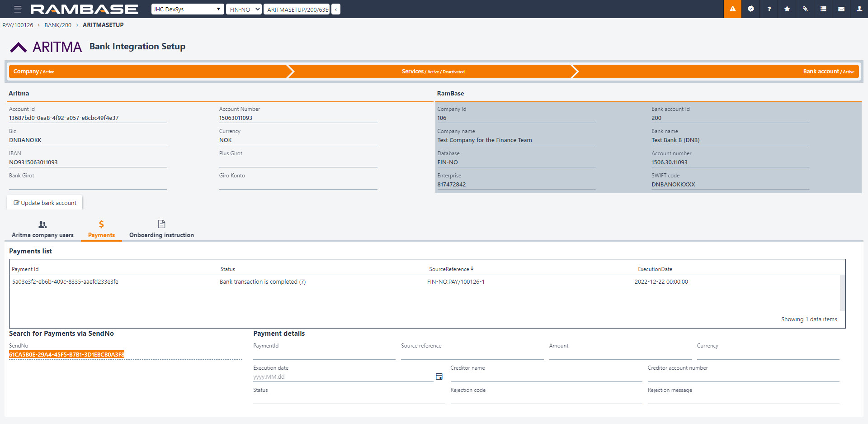This screenshot has height=424, width=868.
Task: Click the Rejection message field
Action: tap(743, 399)
